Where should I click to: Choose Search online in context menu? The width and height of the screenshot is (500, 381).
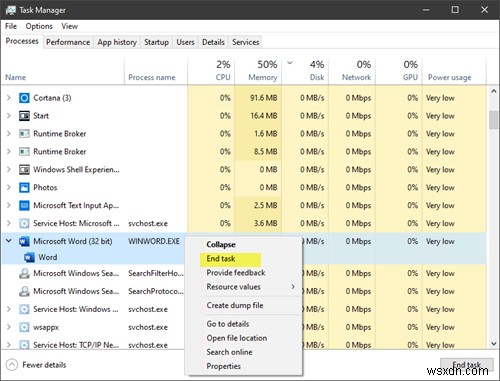[x=243, y=352]
